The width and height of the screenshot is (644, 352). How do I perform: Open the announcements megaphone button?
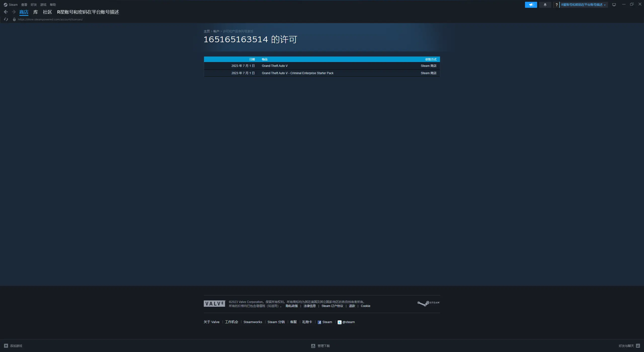tap(531, 5)
